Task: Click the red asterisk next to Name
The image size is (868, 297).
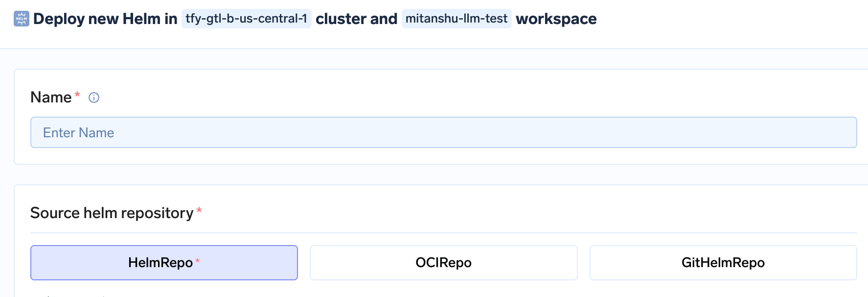Action: tap(77, 94)
